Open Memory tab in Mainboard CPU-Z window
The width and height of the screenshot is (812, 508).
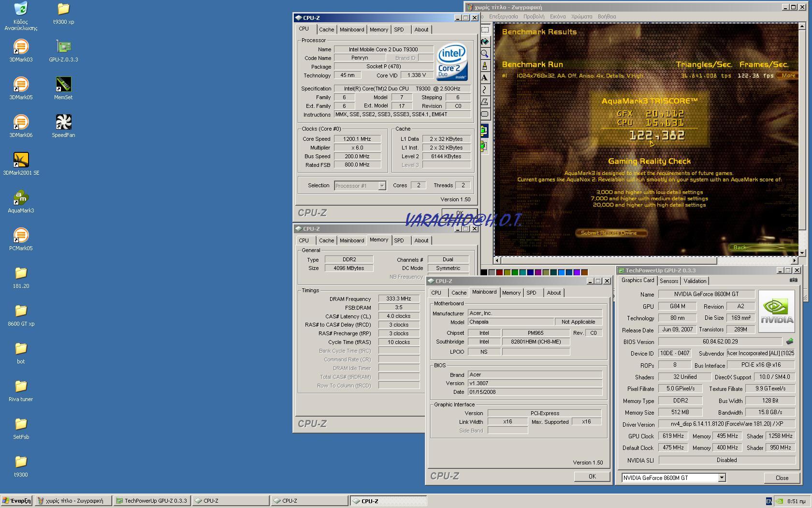(x=511, y=293)
